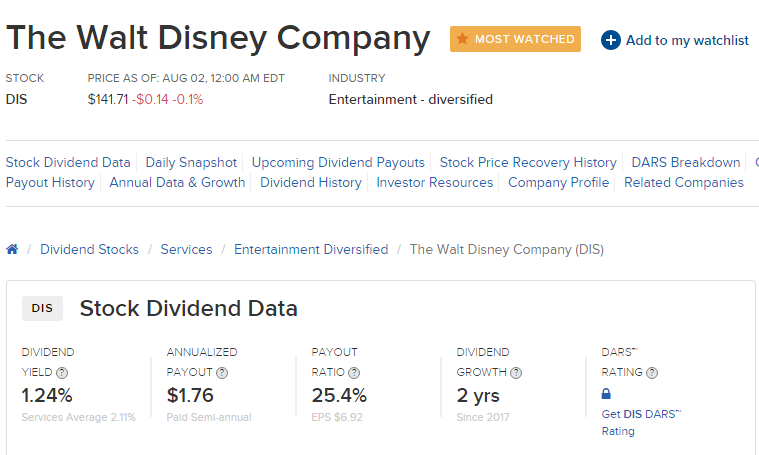Click the 2 yrs dividend growth value
This screenshot has height=455, width=759.
click(478, 395)
